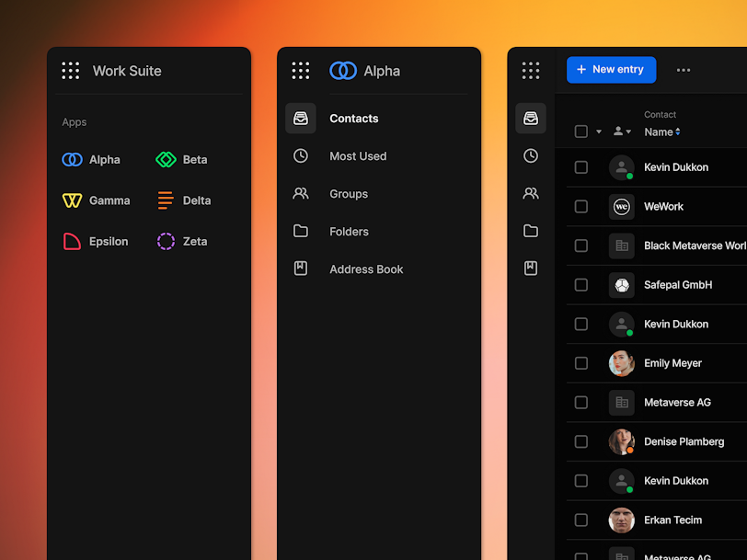This screenshot has width=747, height=560.
Task: Check the Erkan Tecim row checkbox
Action: click(581, 520)
